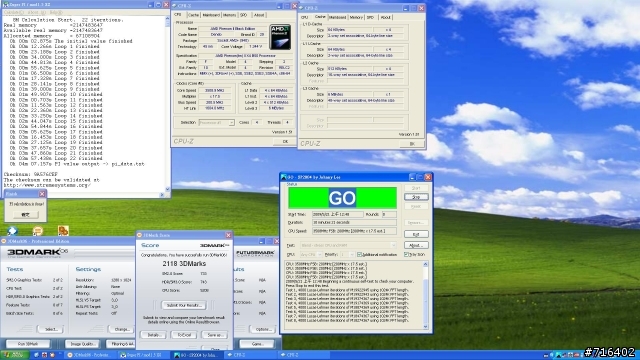Click the 3DMark06 main window title icon
Screen dimensions: 640x360
coord(4,241)
